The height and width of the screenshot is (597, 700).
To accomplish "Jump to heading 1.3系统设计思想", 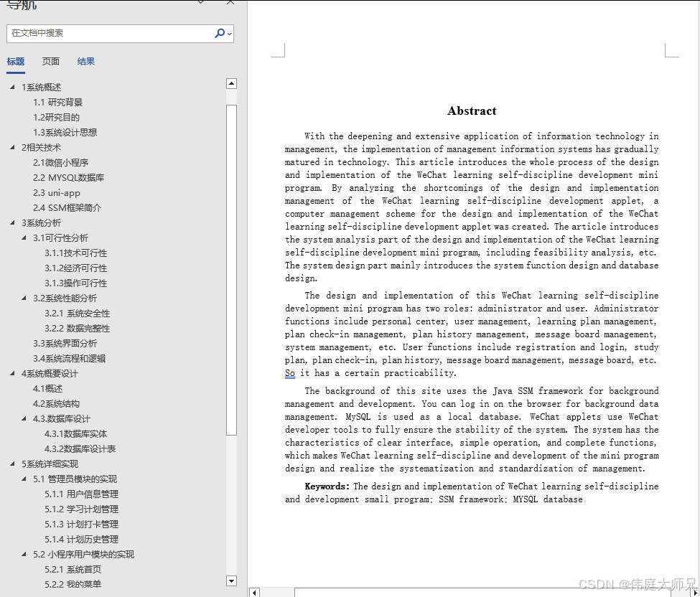I will [65, 133].
